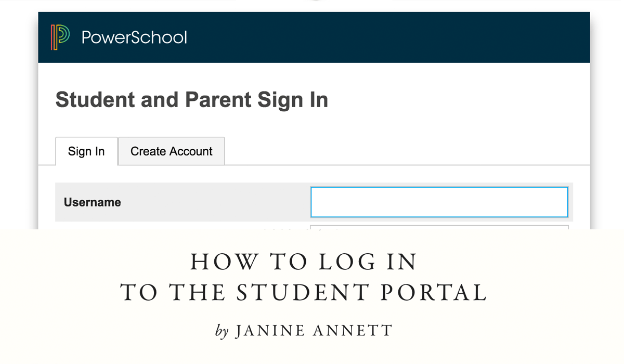The width and height of the screenshot is (624, 364).
Task: Open the author link Janine Annett
Action: [314, 331]
